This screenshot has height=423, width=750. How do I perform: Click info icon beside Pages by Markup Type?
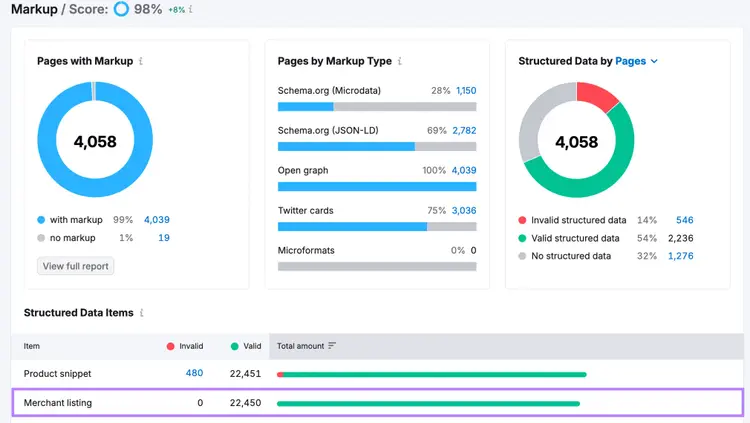click(399, 61)
